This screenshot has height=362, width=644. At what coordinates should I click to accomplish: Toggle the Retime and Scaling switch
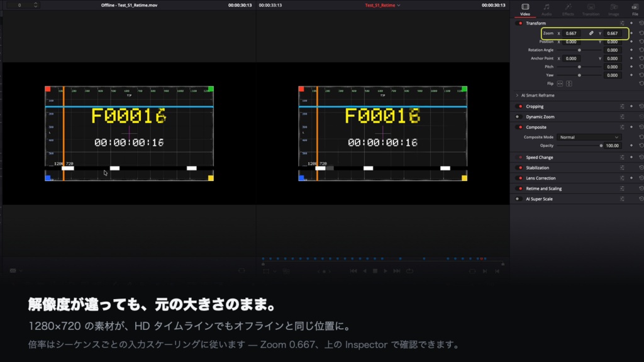[x=519, y=189]
